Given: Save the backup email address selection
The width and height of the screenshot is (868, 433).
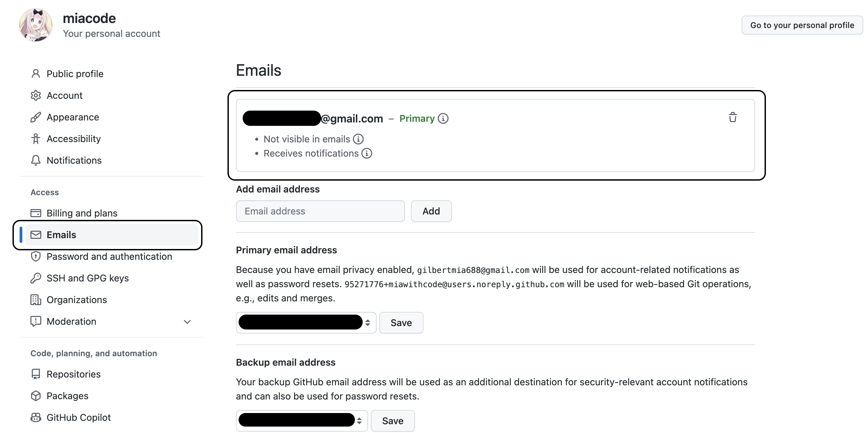Looking at the screenshot, I should click(x=393, y=421).
